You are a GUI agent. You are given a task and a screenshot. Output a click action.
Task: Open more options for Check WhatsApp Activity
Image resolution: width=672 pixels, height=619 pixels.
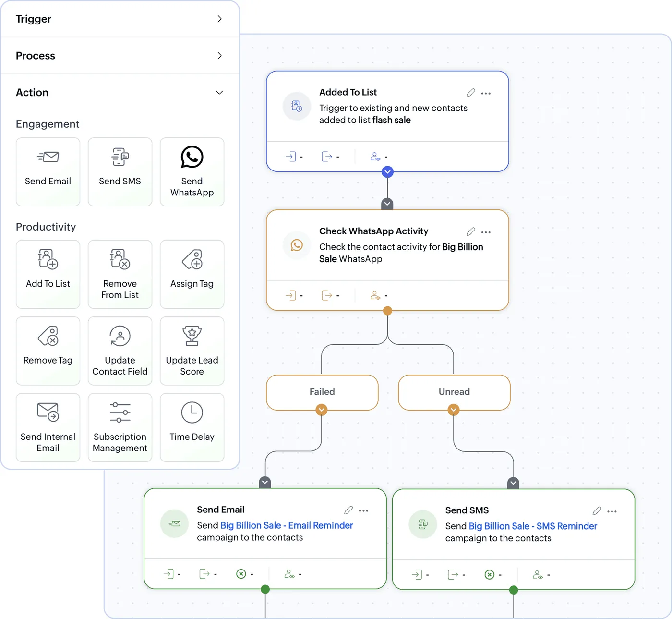click(x=486, y=232)
